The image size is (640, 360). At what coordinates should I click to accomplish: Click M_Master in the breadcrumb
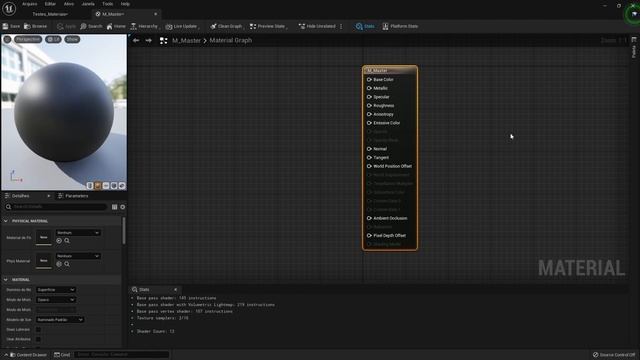187,40
